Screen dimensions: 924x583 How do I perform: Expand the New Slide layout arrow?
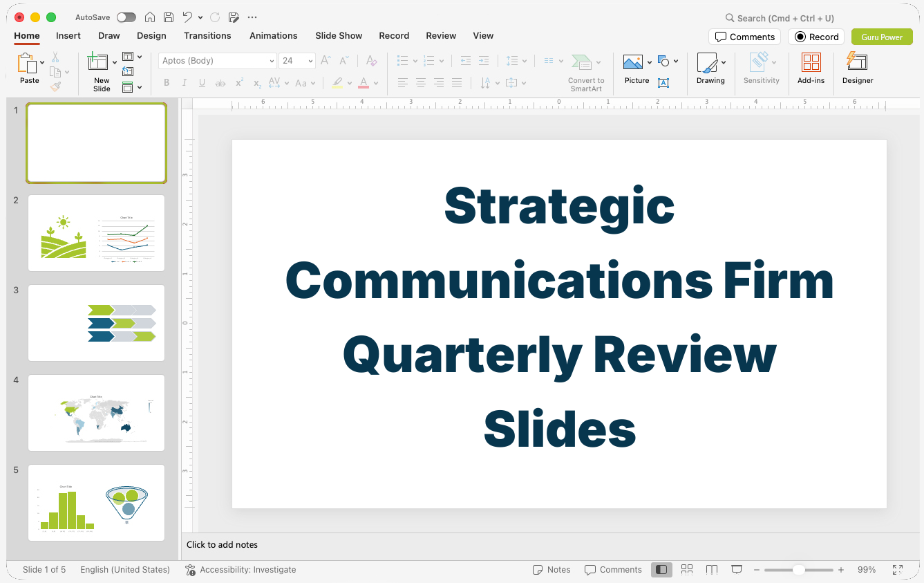(x=115, y=62)
